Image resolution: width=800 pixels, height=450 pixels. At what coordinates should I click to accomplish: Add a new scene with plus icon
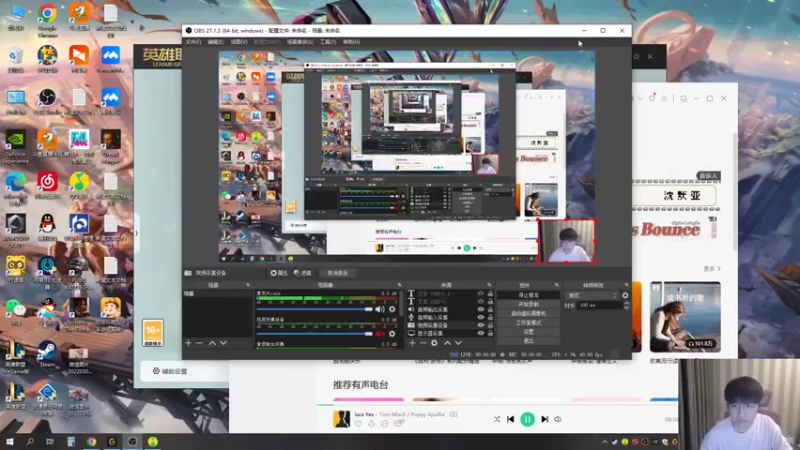pyautogui.click(x=188, y=343)
